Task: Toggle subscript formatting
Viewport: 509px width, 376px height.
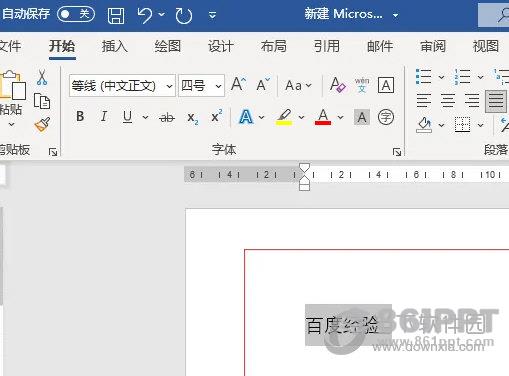Action: point(193,117)
